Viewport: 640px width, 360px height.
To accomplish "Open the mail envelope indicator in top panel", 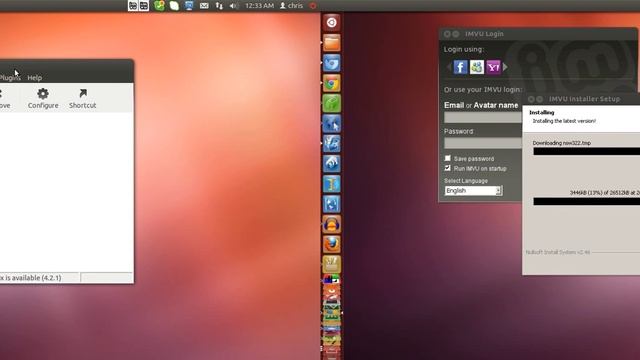I will 204,6.
